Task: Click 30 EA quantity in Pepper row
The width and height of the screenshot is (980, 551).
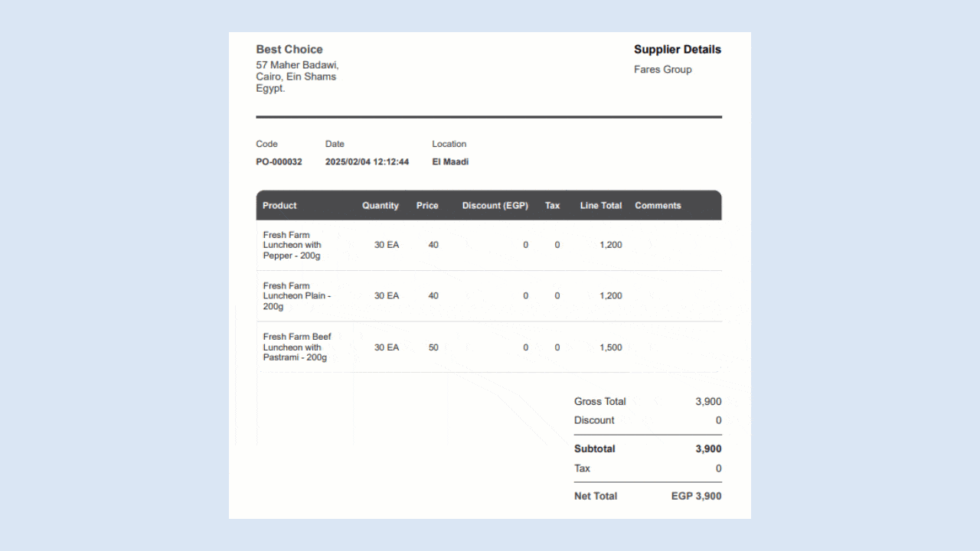Action: click(387, 245)
